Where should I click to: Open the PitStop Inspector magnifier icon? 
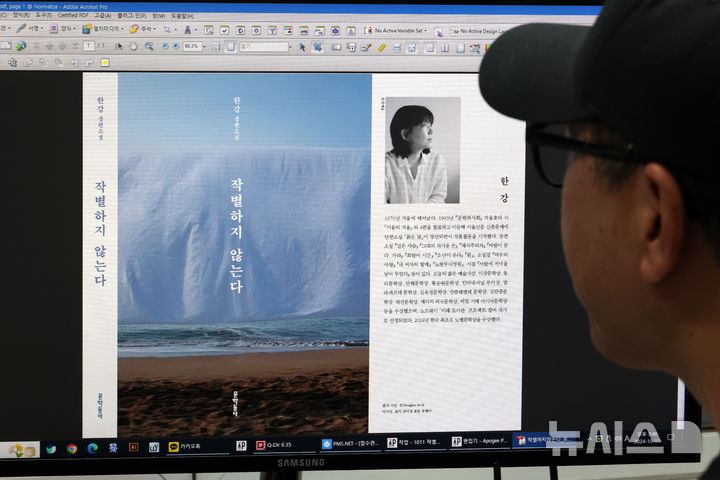[208, 30]
